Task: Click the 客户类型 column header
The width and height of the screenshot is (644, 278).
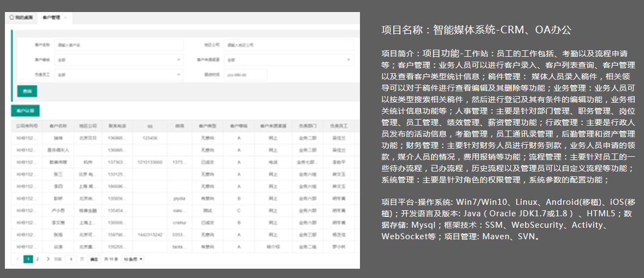Action: [208, 126]
